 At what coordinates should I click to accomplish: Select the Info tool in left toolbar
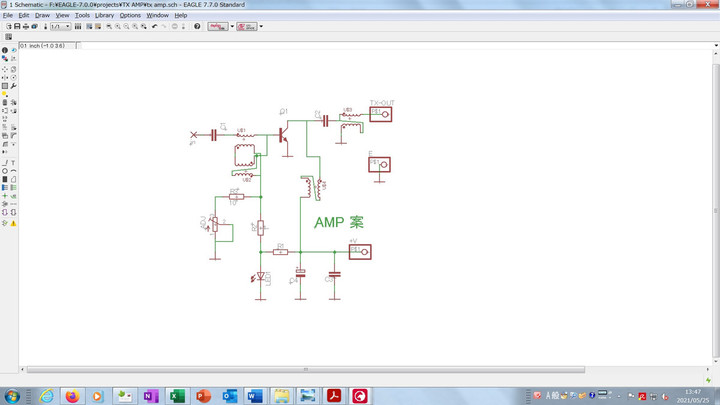[x=5, y=50]
